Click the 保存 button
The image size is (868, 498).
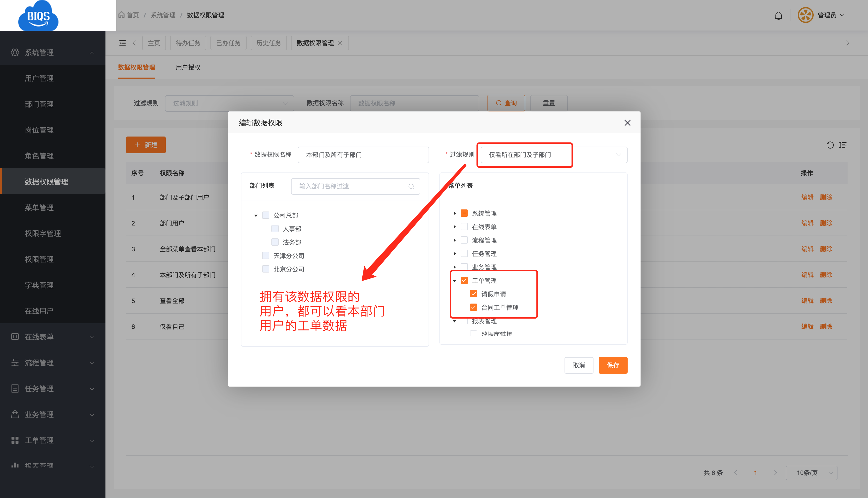[x=613, y=365]
